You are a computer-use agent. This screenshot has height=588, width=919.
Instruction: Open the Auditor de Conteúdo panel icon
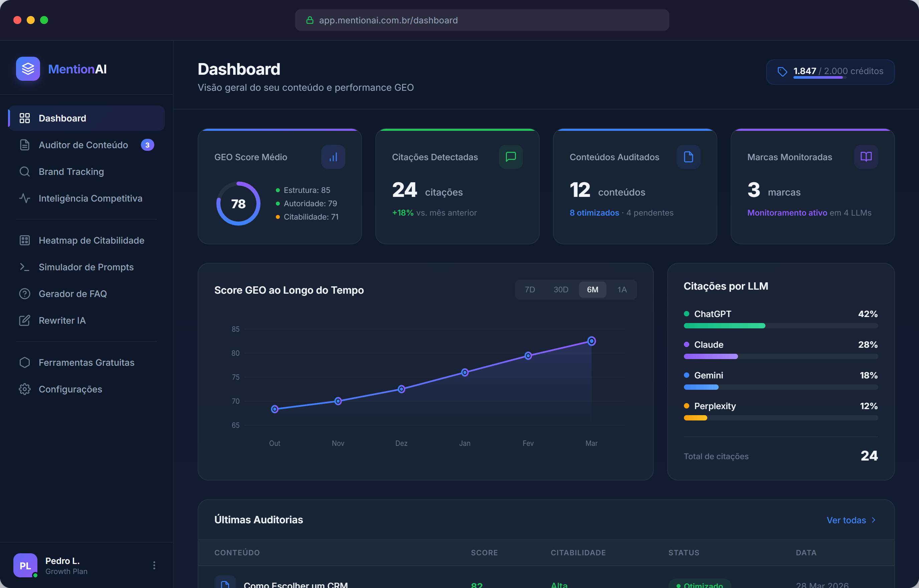(24, 145)
